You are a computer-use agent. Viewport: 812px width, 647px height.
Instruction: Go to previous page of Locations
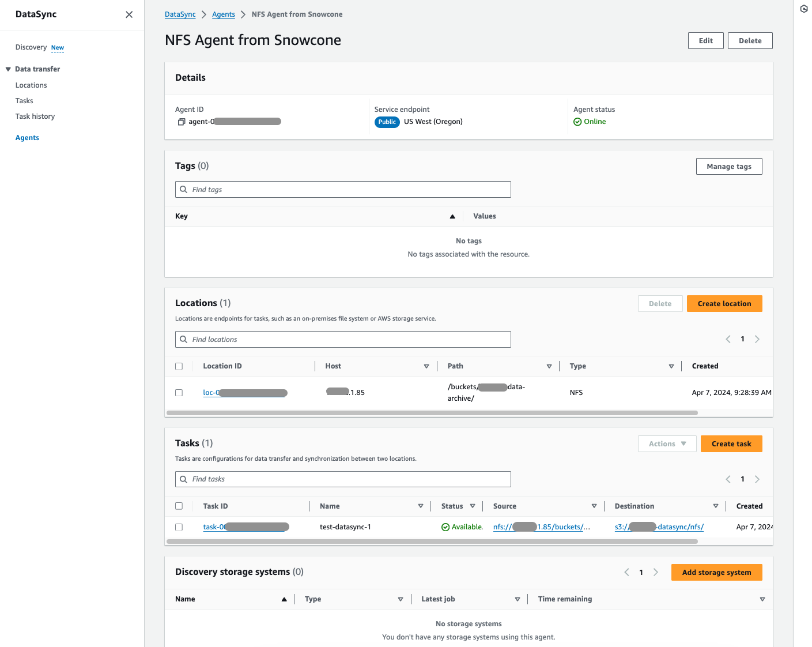728,339
